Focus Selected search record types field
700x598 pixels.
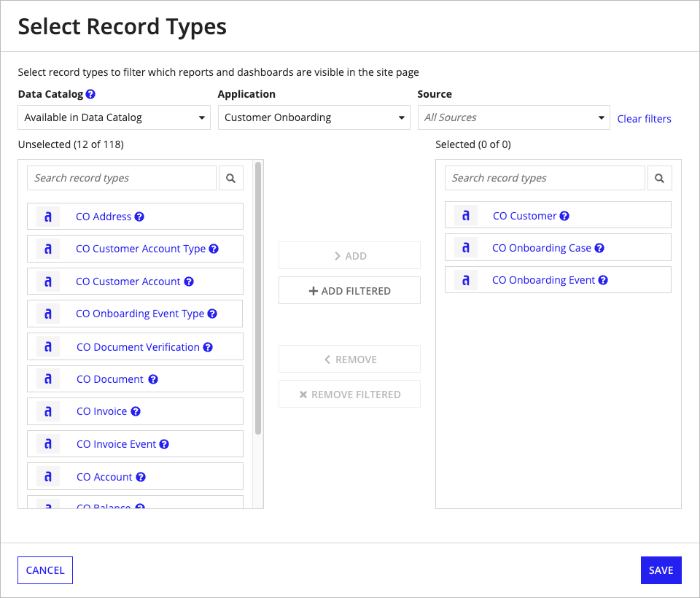[x=545, y=178]
